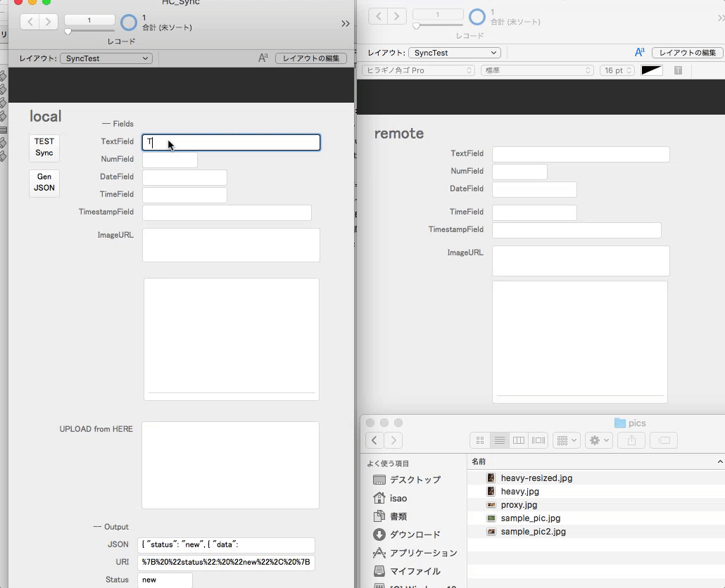
Task: Click Finder back button in pics window
Action: tap(374, 440)
